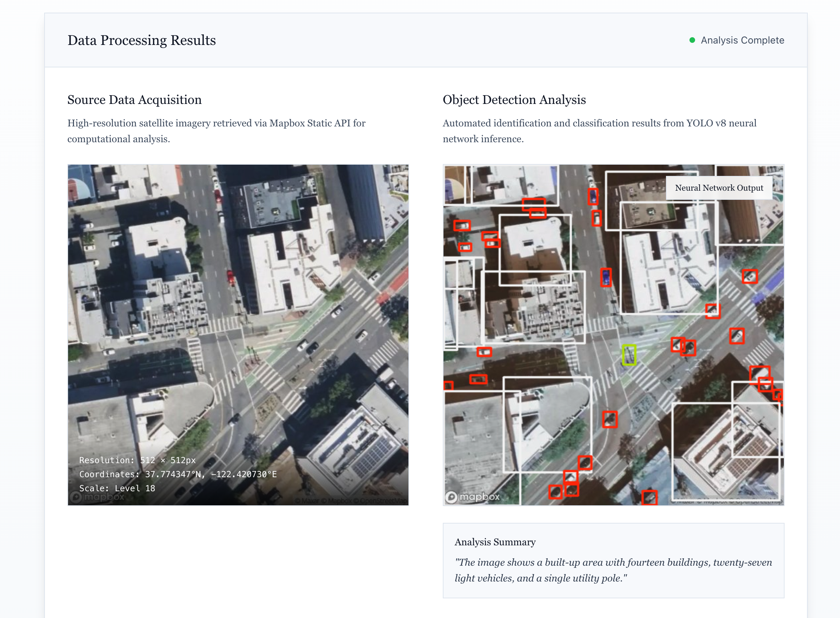
Task: Click the quoted summary about fourteen buildings
Action: pos(613,570)
